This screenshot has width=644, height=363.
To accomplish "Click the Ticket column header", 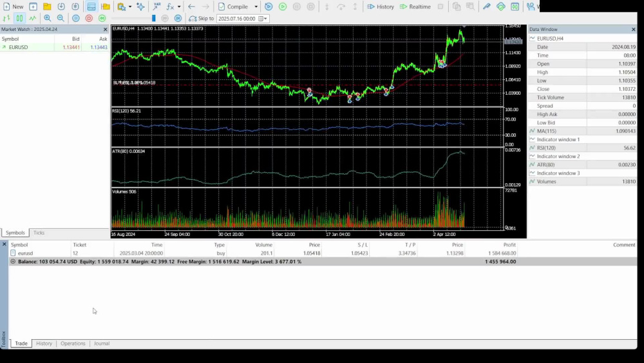I will point(80,244).
